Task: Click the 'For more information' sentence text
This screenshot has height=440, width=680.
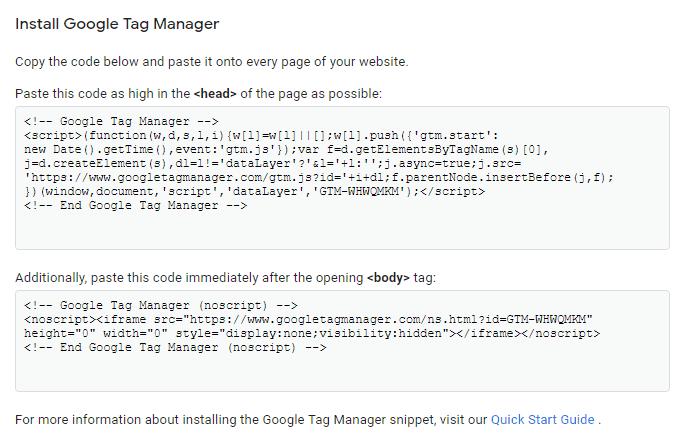Action: tap(250, 419)
